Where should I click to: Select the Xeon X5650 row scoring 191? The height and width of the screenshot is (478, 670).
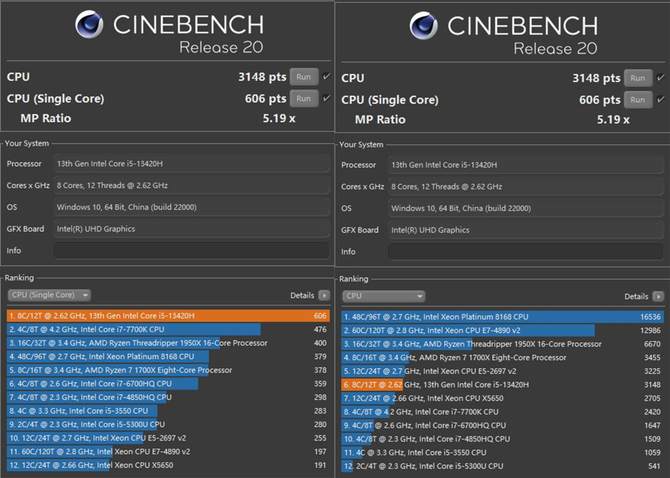pos(168,465)
